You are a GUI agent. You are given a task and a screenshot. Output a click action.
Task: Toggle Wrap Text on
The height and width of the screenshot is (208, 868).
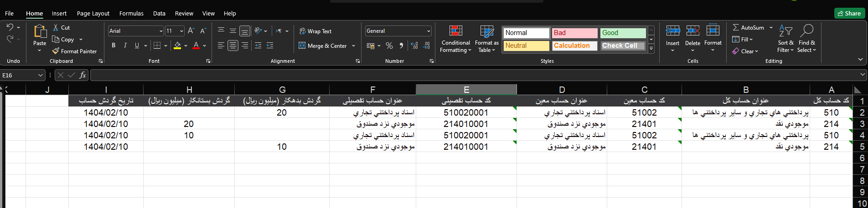(315, 31)
